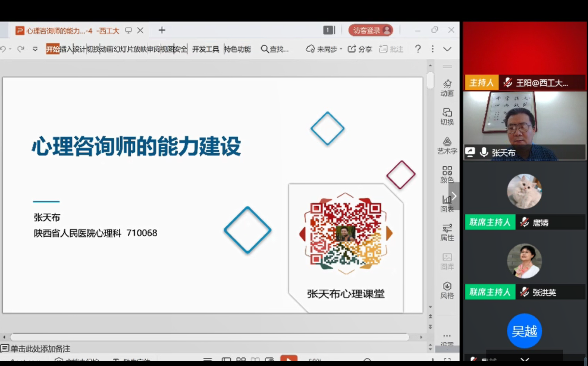The height and width of the screenshot is (366, 588).
Task: Open the 设计 ribbon tab
Action: click(79, 49)
